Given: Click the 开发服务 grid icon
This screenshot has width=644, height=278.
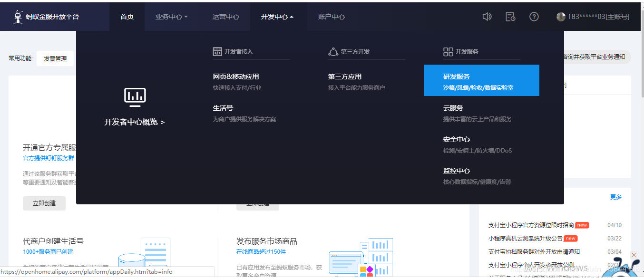Looking at the screenshot, I should point(448,51).
